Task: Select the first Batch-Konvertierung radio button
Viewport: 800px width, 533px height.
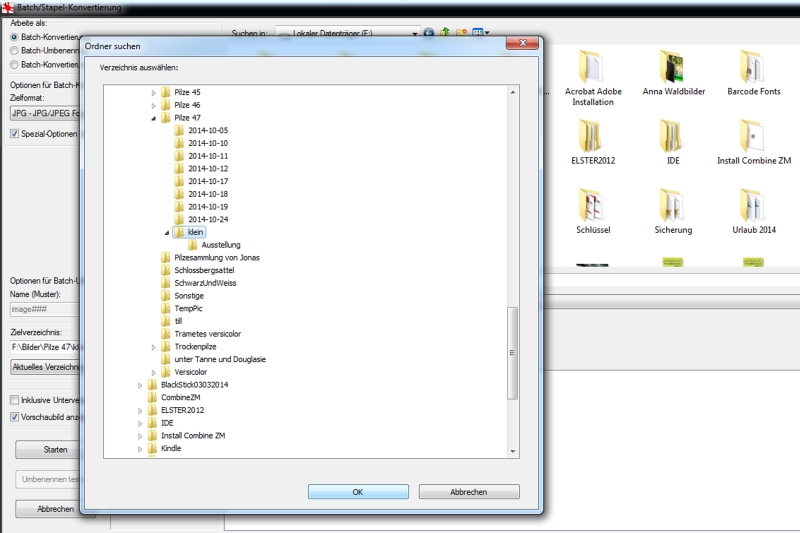Action: [14, 36]
